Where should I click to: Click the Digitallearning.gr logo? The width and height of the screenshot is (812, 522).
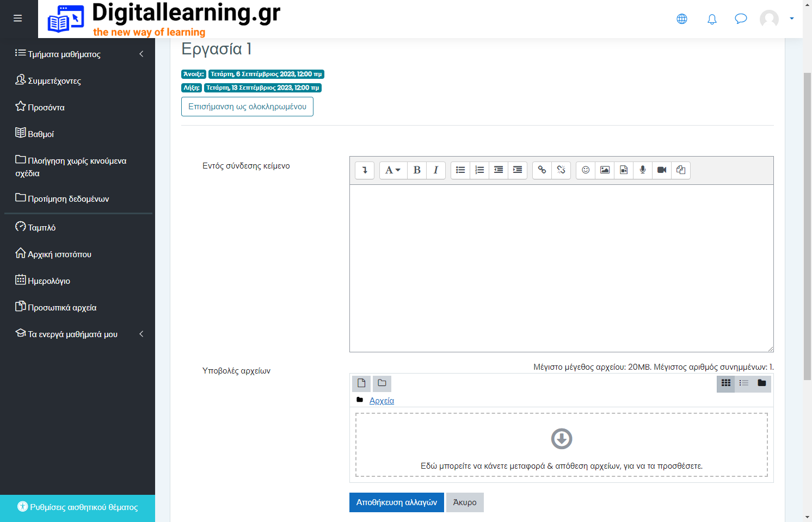coord(163,19)
